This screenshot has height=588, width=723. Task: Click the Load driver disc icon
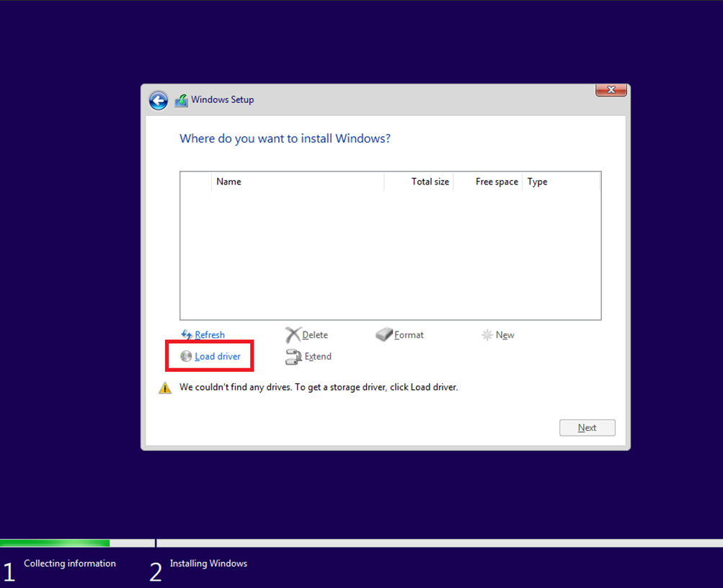(x=186, y=357)
